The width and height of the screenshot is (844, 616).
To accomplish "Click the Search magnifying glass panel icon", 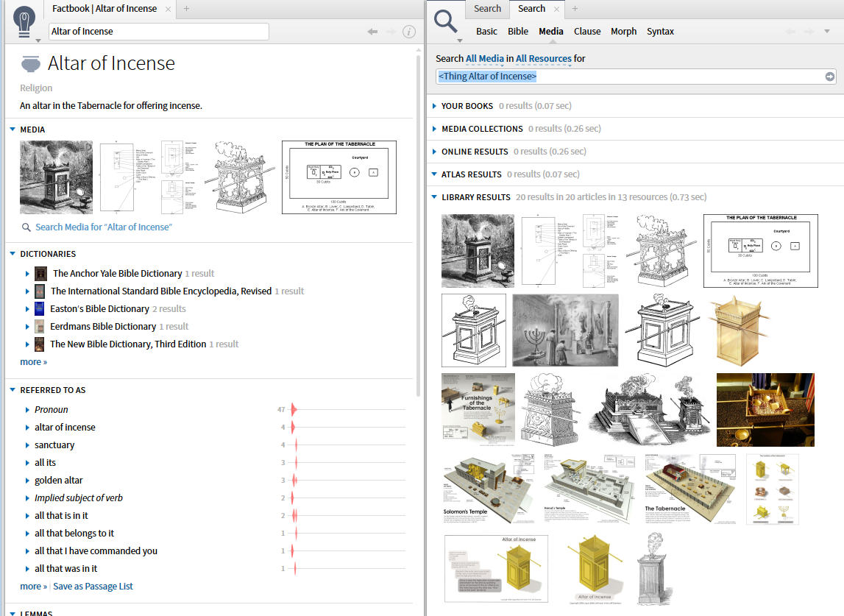I will coord(446,19).
